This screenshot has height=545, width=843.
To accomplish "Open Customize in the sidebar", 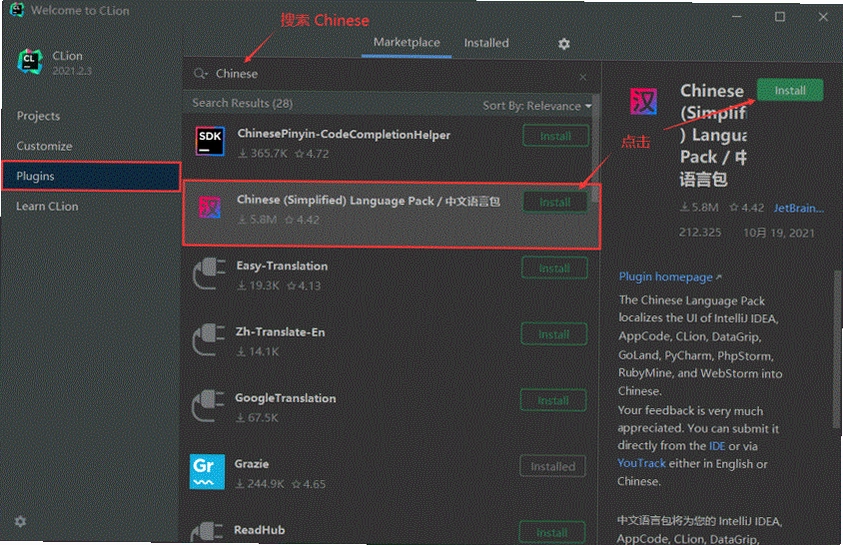I will click(x=44, y=146).
